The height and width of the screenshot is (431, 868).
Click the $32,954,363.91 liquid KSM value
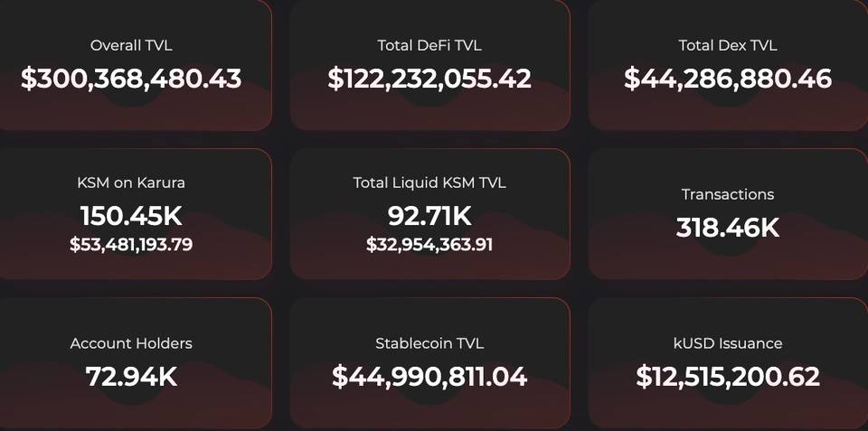click(429, 245)
